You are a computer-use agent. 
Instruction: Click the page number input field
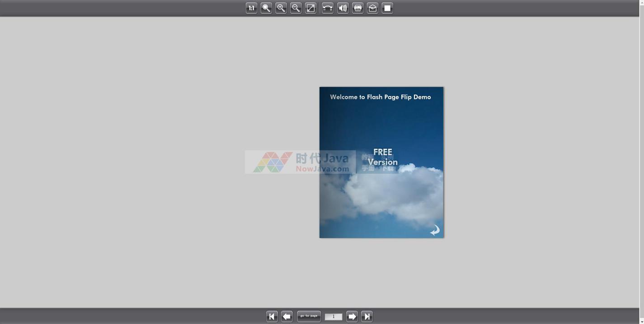pyautogui.click(x=334, y=317)
